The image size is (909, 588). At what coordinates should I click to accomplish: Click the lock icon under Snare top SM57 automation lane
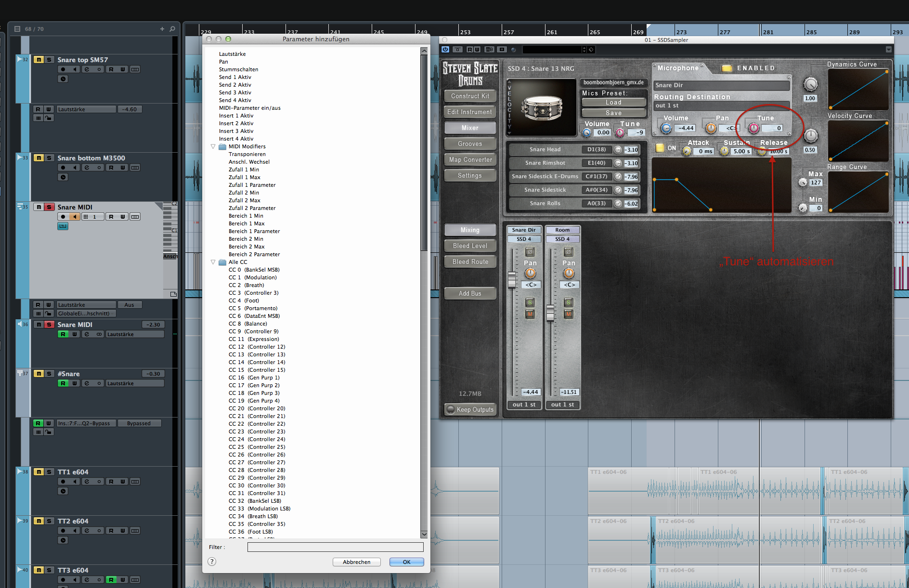point(49,118)
